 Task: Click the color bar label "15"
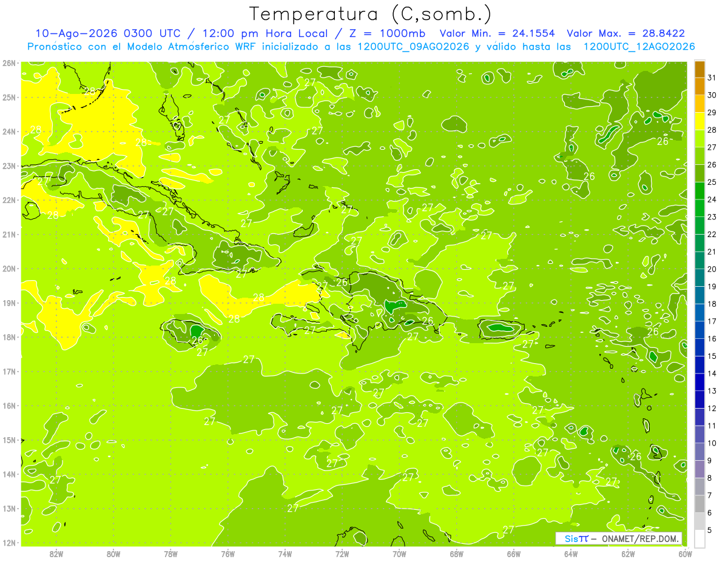(712, 356)
